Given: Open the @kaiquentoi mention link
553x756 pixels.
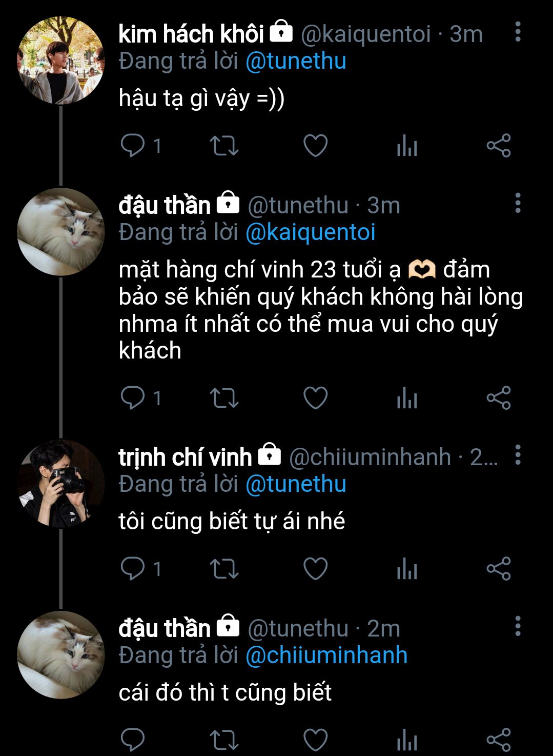Looking at the screenshot, I should click(310, 232).
